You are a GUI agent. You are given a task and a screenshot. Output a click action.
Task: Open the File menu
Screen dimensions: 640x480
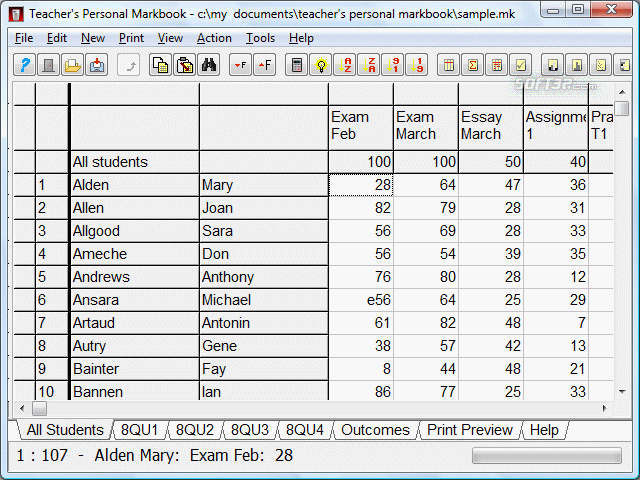pos(24,38)
